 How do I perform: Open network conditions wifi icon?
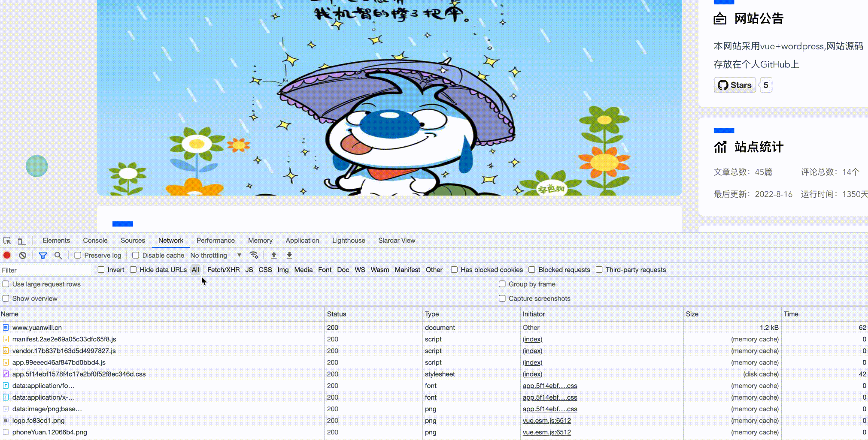[x=254, y=255]
